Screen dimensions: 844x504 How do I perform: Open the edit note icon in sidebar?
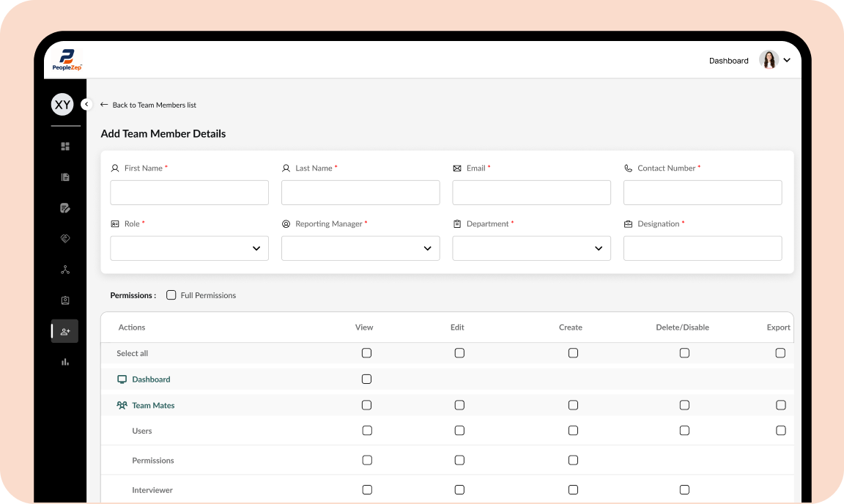(65, 208)
